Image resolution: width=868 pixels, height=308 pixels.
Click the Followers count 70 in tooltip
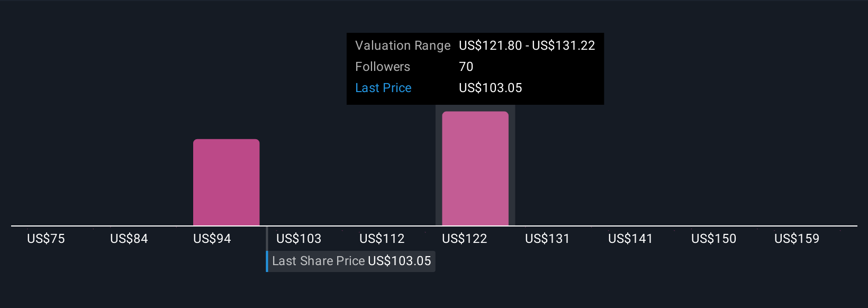pos(466,67)
